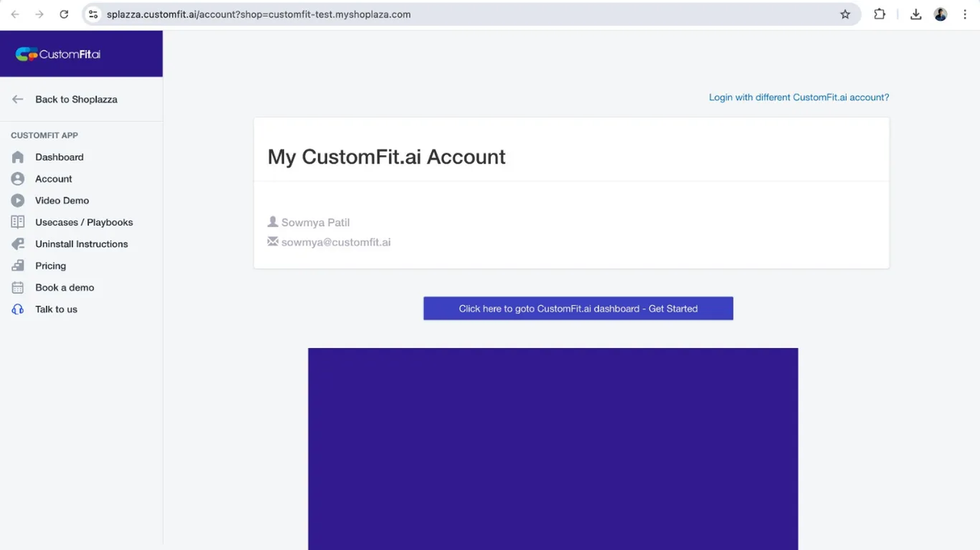Image resolution: width=980 pixels, height=550 pixels.
Task: Bookmark the page using the star icon
Action: pyautogui.click(x=844, y=14)
